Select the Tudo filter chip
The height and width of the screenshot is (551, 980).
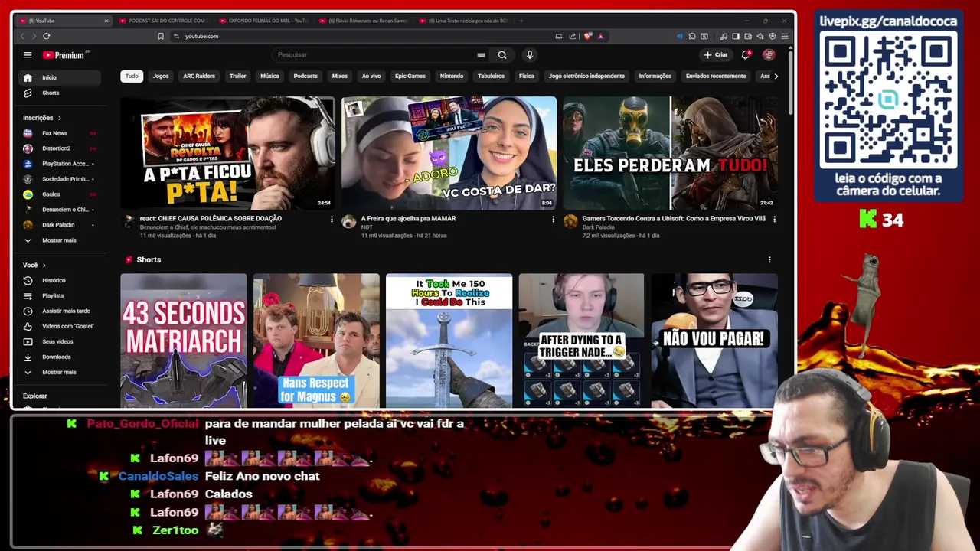click(x=132, y=77)
